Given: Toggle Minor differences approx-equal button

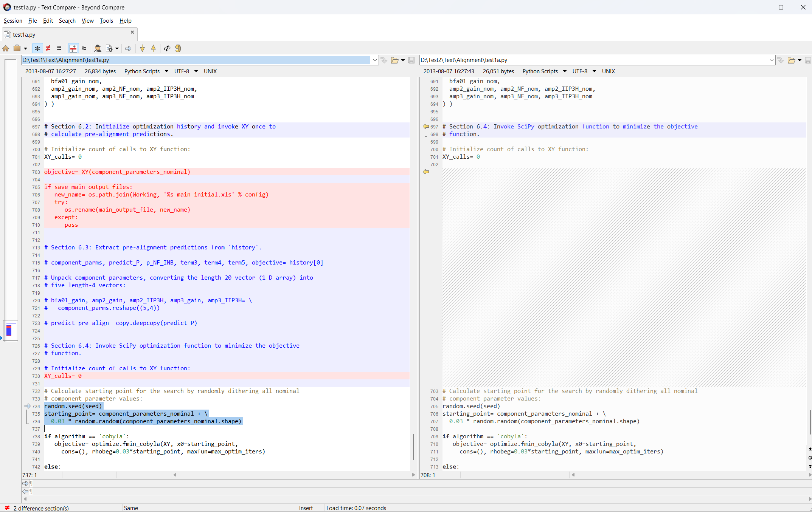Looking at the screenshot, I should pos(84,48).
